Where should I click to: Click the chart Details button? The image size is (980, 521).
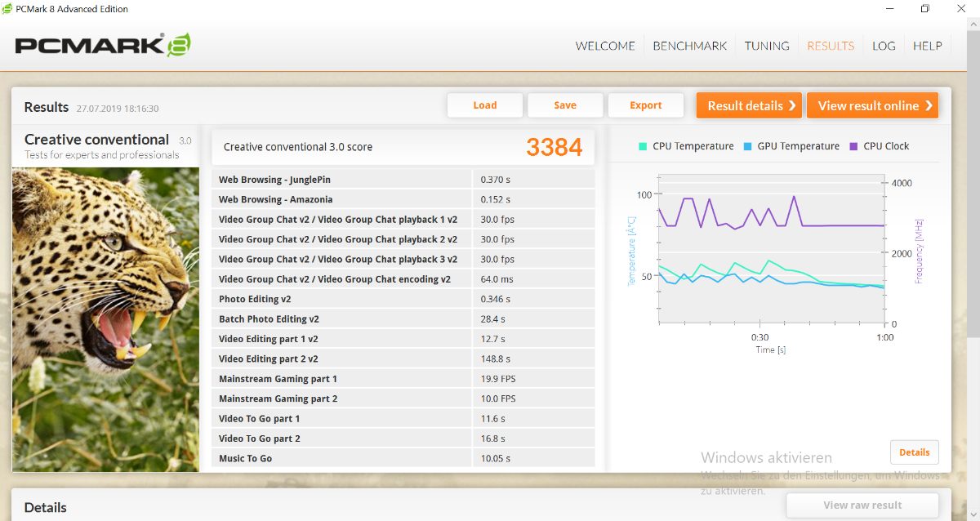914,452
